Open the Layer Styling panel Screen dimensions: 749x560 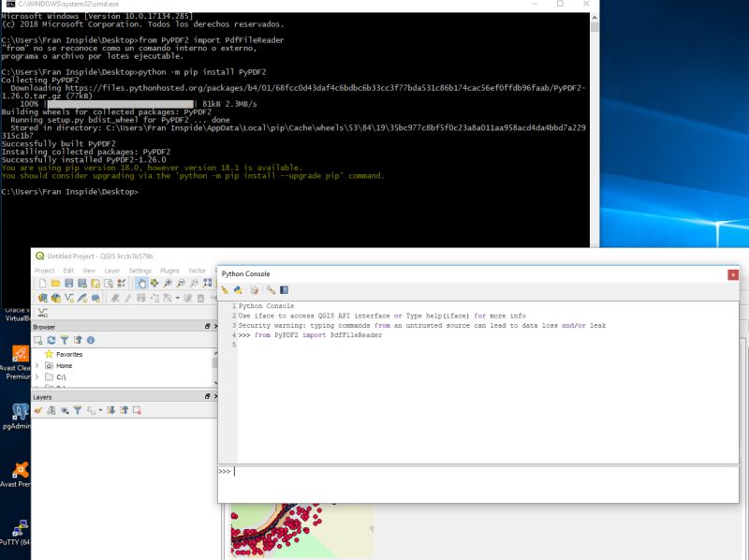click(37, 408)
